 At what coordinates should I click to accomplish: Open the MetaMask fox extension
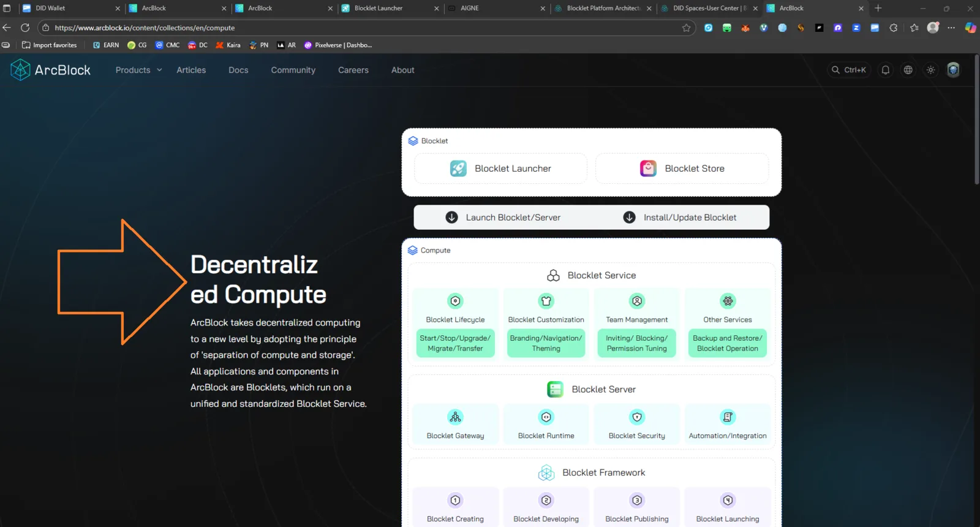[x=745, y=28]
